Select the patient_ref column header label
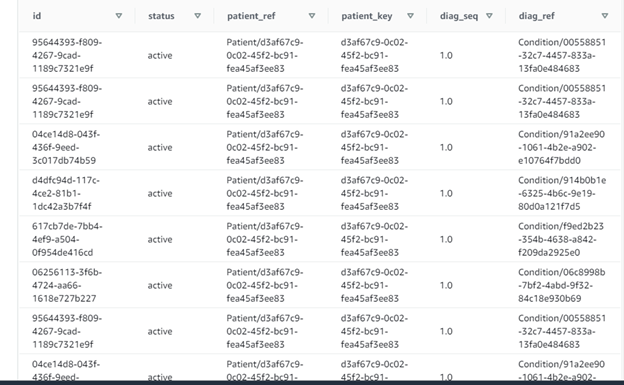 click(251, 16)
